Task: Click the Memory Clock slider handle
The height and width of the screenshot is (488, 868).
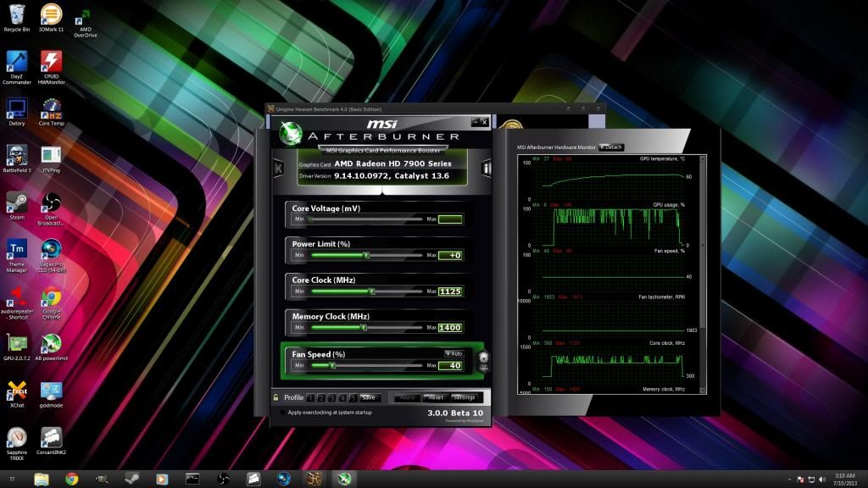Action: [364, 328]
